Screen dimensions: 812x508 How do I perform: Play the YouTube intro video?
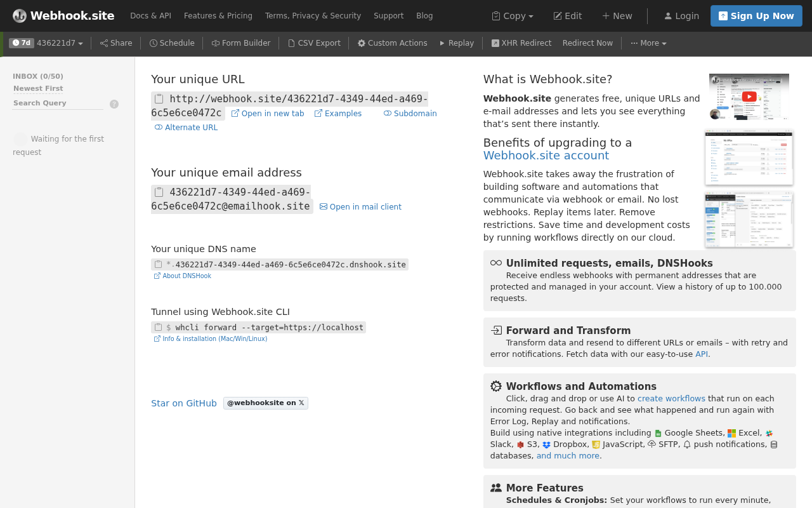tap(749, 97)
